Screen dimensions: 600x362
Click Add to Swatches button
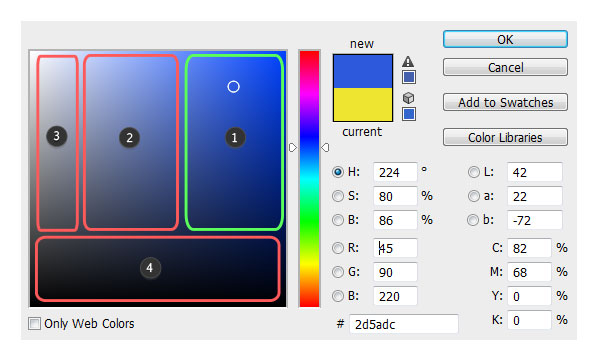tap(505, 102)
